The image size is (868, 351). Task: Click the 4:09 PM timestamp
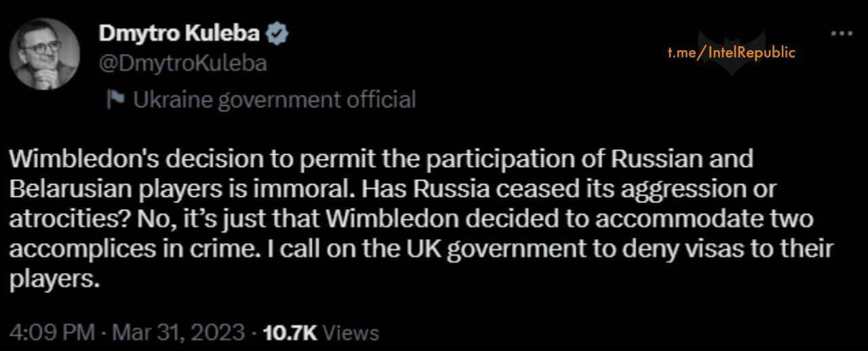point(51,333)
